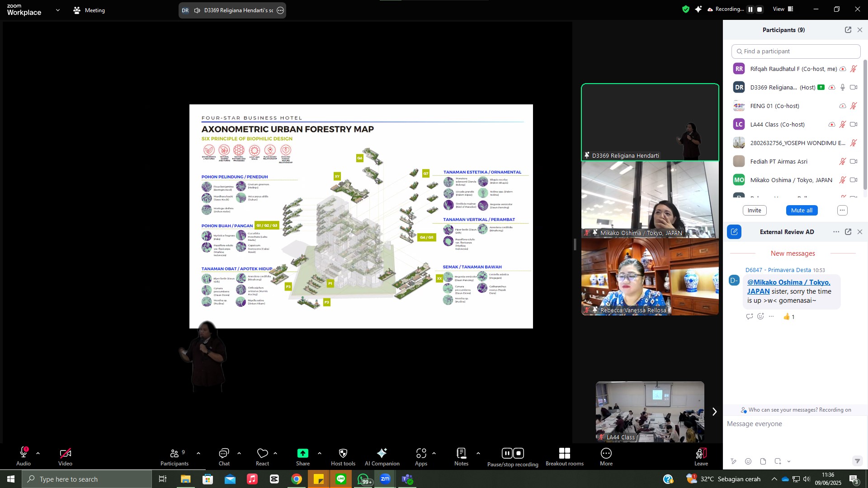Toggle audio of shared screen speaker icon
Viewport: 868px width, 488px height.
click(x=197, y=10)
